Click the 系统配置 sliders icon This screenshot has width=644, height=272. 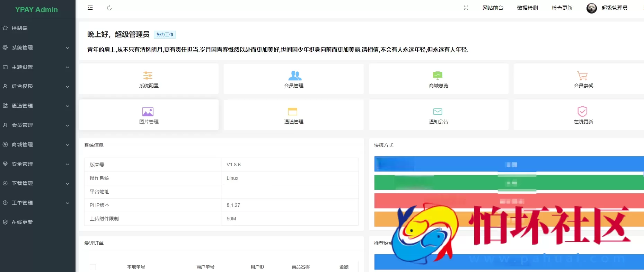click(148, 75)
